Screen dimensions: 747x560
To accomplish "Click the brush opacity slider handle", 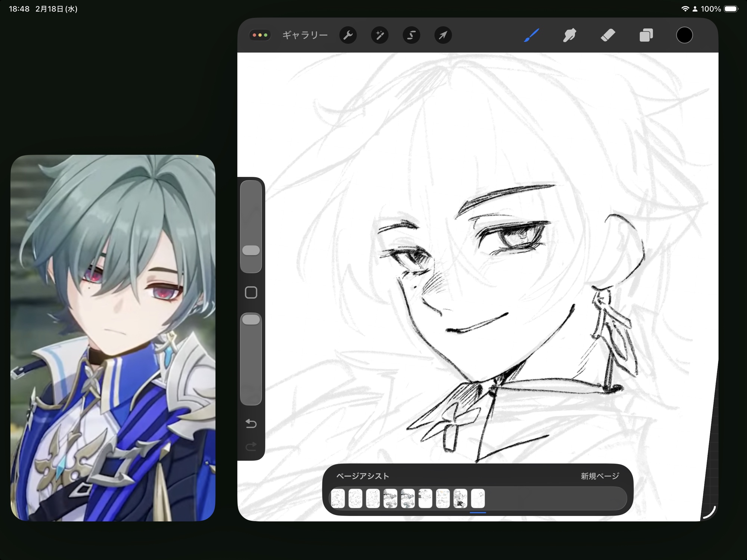I will 251,320.
